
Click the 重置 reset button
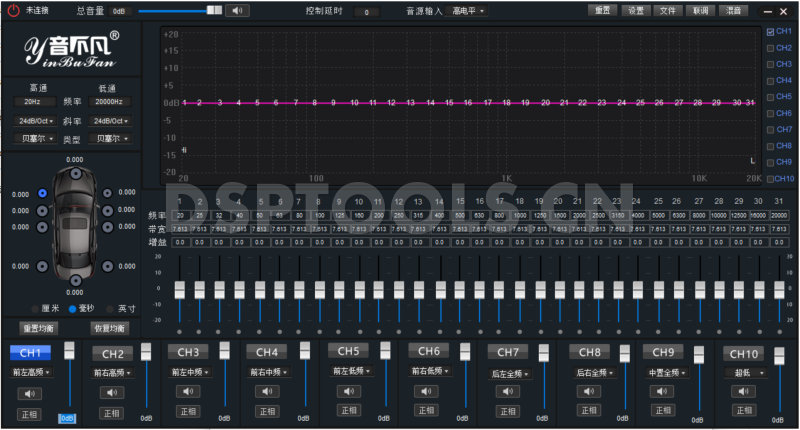click(x=603, y=10)
